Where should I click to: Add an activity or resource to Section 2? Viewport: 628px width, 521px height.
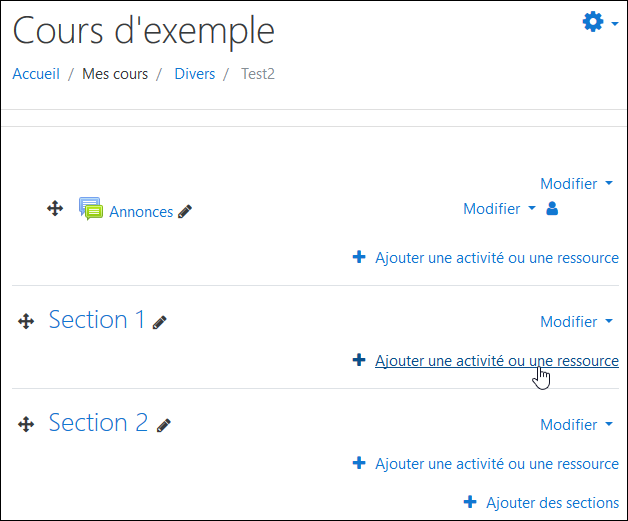coord(497,464)
